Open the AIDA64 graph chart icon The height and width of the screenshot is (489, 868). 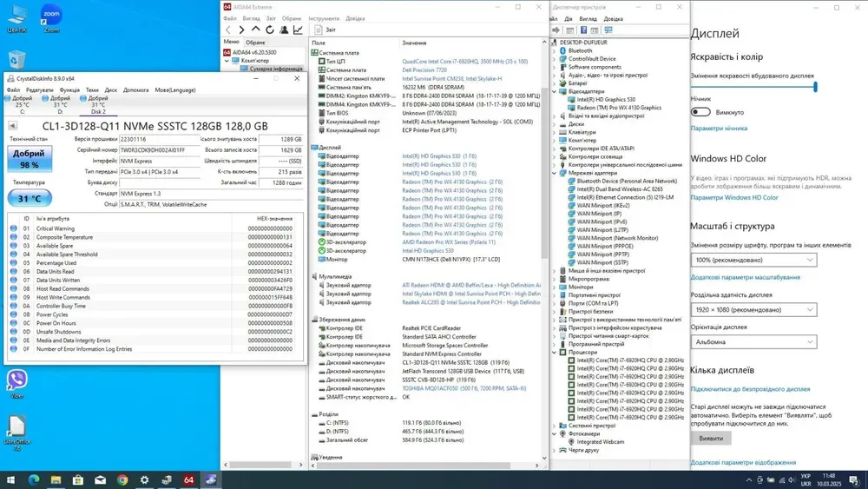298,30
